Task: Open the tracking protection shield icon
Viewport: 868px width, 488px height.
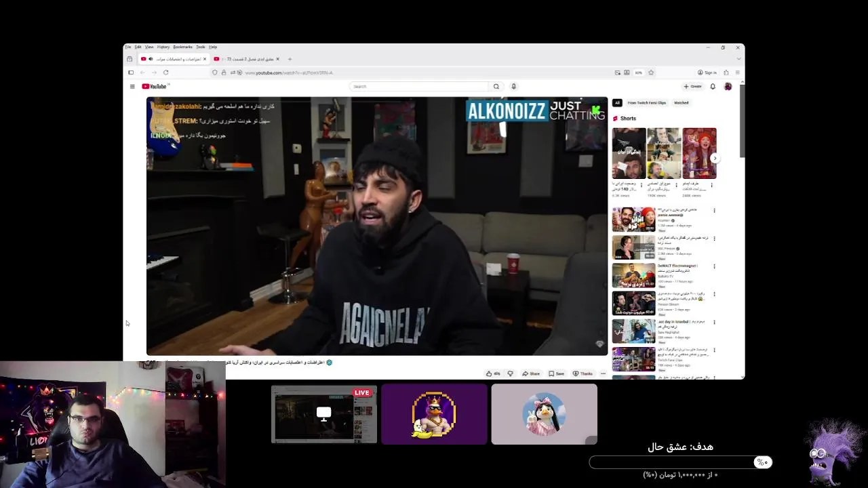Action: [215, 73]
